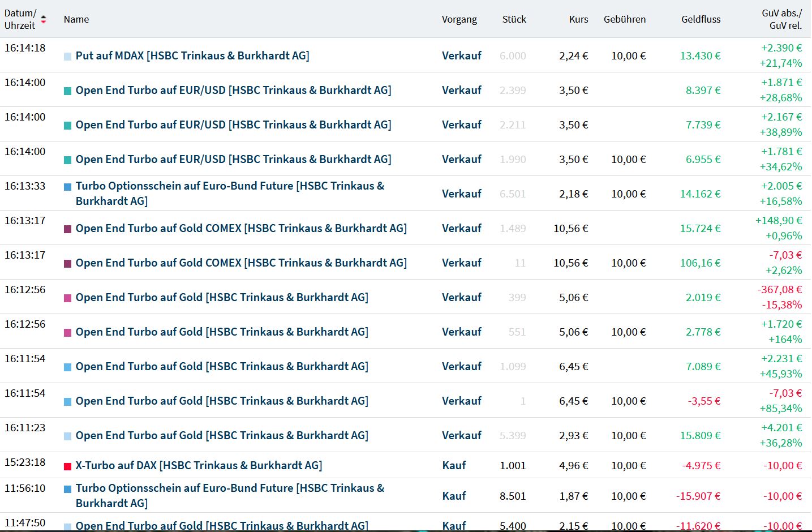Sort the table by Datum/Uhrzeit header
This screenshot has width=812, height=532.
click(x=20, y=19)
